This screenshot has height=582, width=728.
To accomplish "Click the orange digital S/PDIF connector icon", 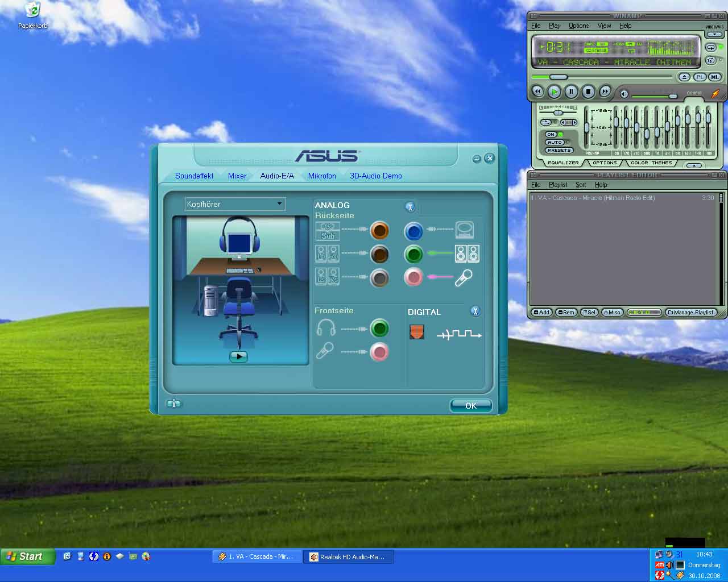I will click(x=417, y=331).
